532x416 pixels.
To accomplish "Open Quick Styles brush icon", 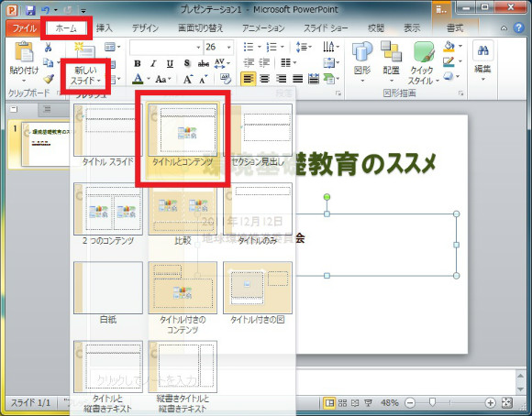I will click(424, 51).
